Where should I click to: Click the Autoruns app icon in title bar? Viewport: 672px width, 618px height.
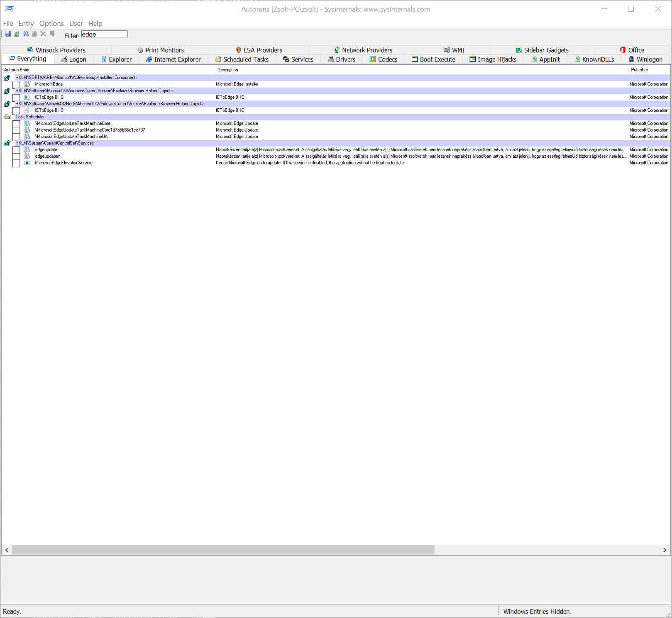coord(9,9)
